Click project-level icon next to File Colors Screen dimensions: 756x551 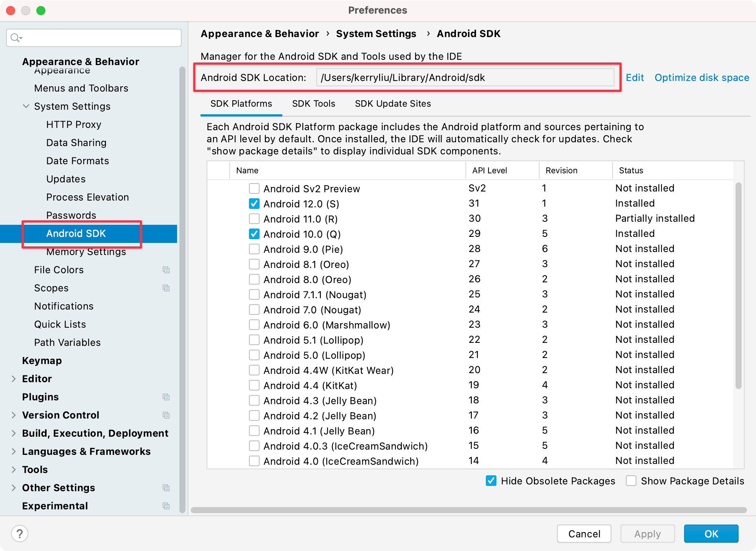[166, 270]
